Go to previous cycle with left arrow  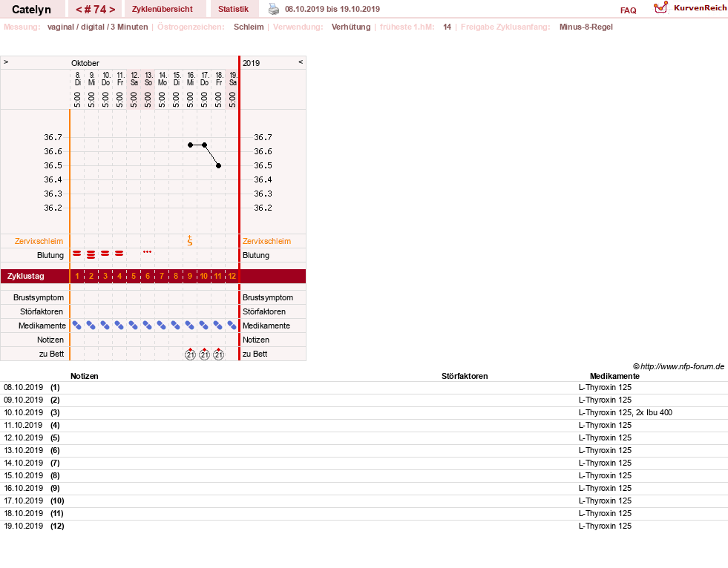(x=79, y=10)
